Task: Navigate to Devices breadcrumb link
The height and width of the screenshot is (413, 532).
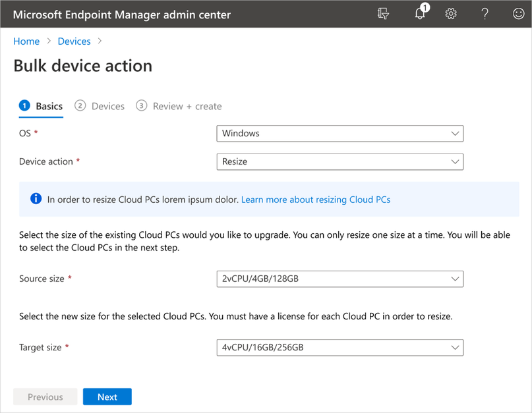Action: tap(74, 41)
